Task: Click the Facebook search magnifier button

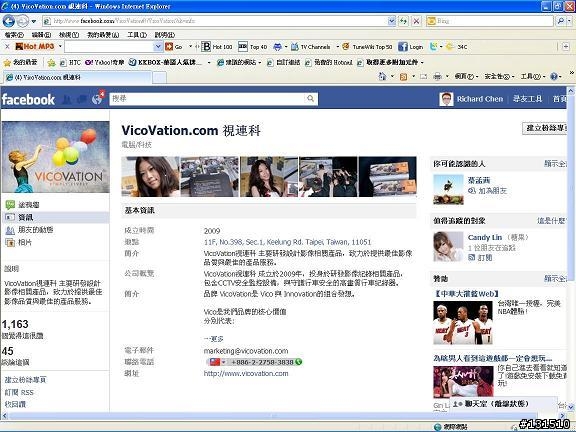Action: pyautogui.click(x=311, y=98)
